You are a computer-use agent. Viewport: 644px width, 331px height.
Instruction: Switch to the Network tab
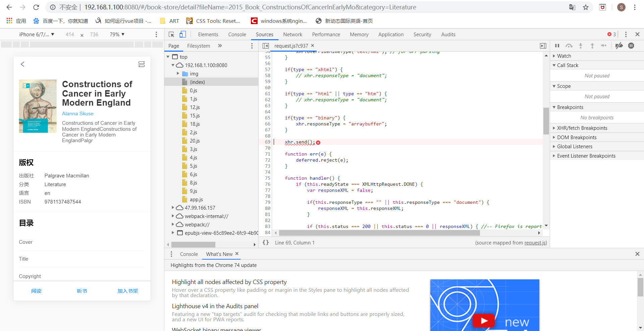pos(292,35)
